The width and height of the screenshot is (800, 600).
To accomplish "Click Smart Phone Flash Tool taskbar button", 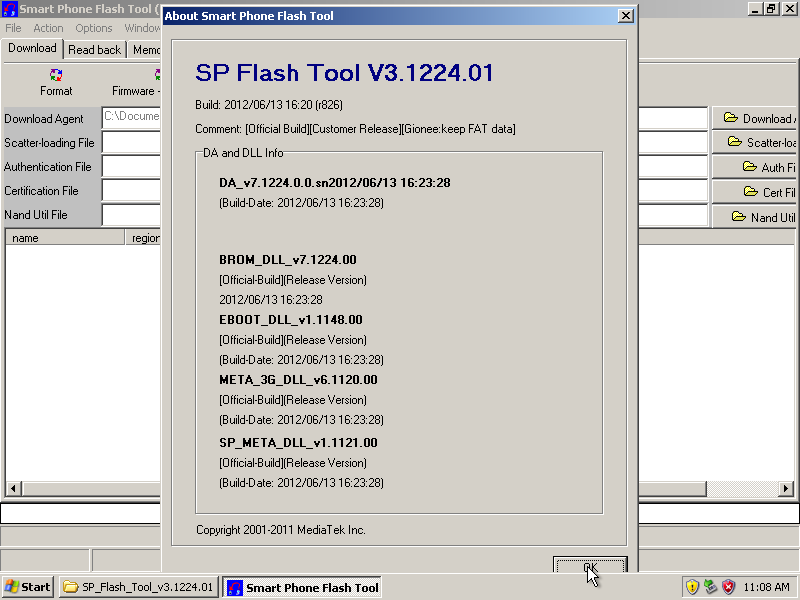I will pos(302,587).
